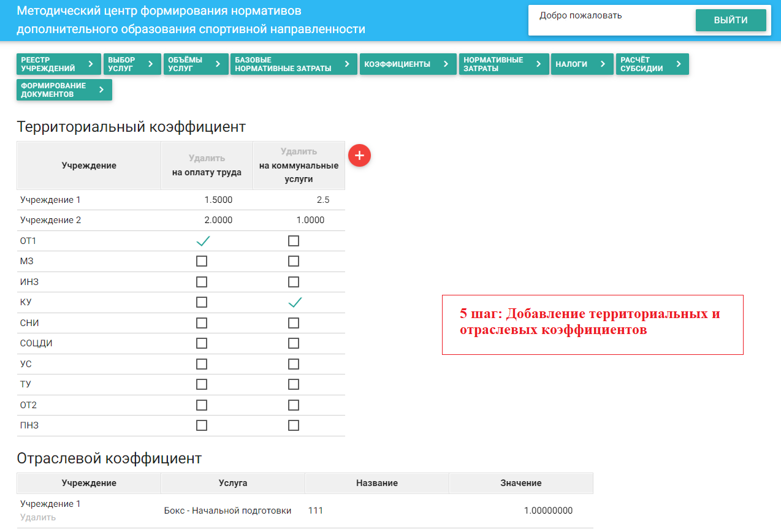Viewport: 781px width, 532px height.
Task: Click Удалить above на коммунальные услуги header
Action: click(x=299, y=151)
